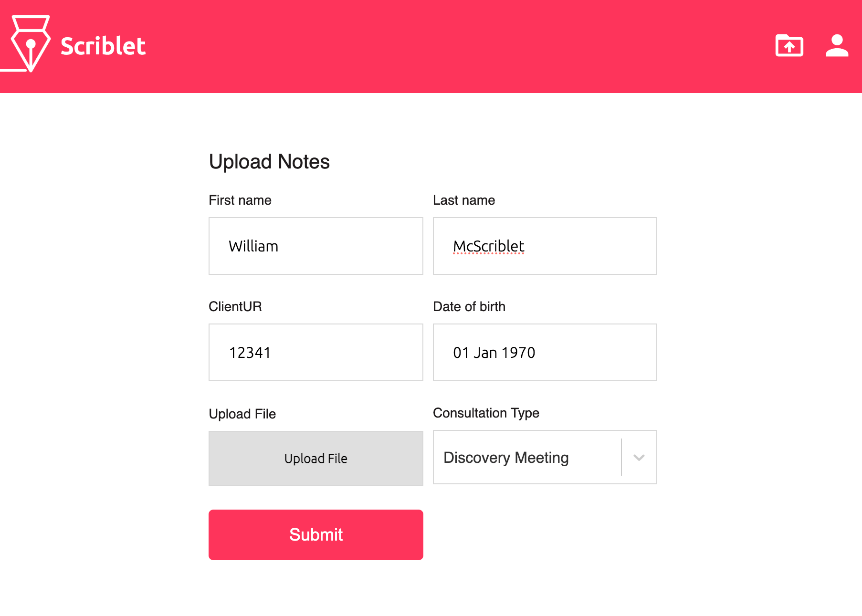Open the user profile icon
862x616 pixels.
[837, 46]
